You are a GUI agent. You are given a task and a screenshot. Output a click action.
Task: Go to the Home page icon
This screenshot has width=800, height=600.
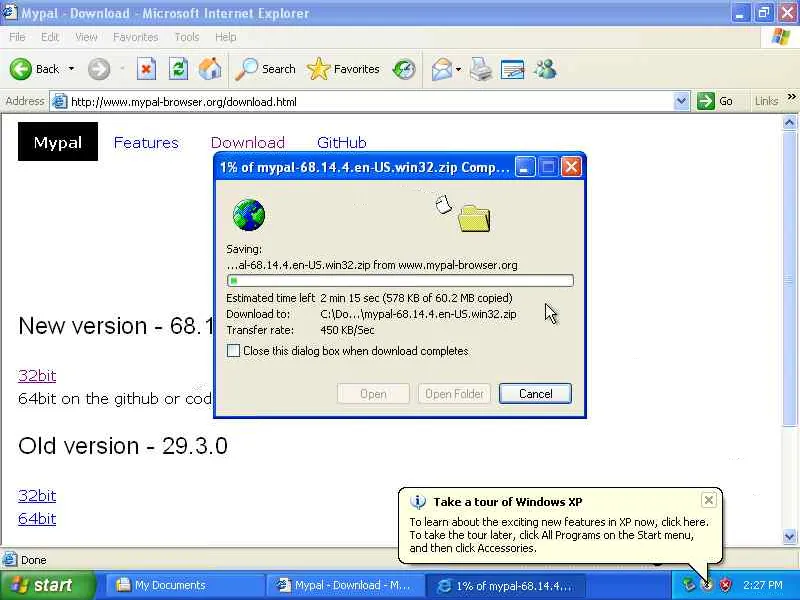click(210, 69)
